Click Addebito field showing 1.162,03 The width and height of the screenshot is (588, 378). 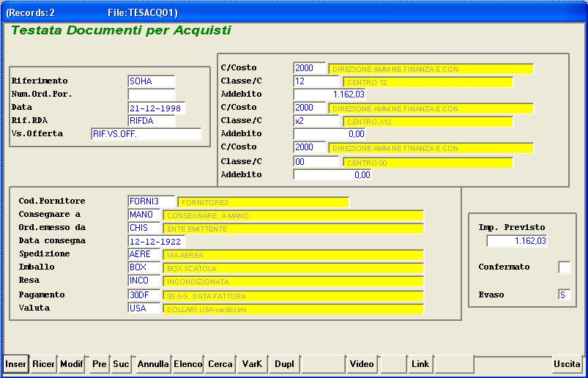click(x=330, y=94)
